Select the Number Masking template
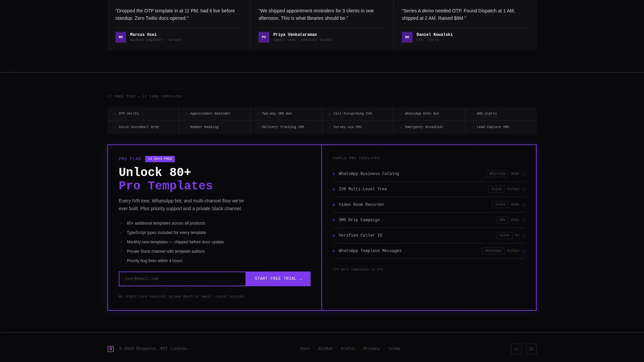644x362 pixels. click(x=215, y=127)
